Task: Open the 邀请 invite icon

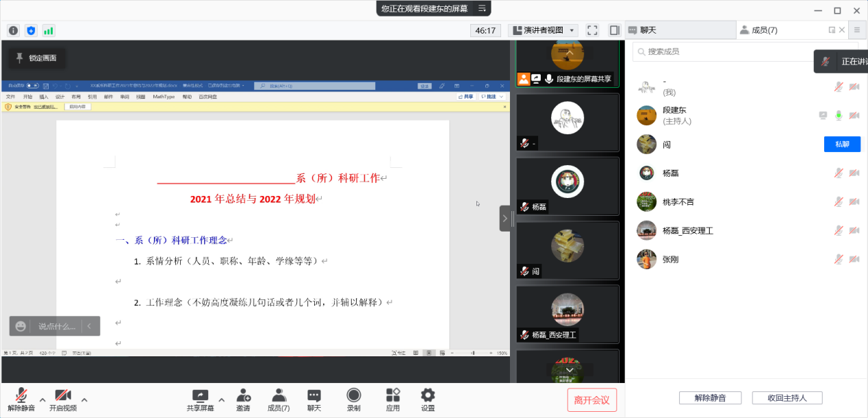Action: pyautogui.click(x=243, y=399)
